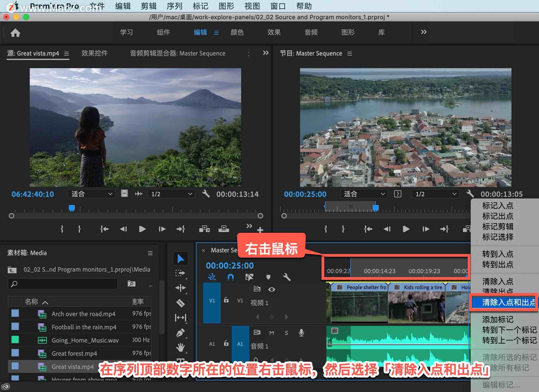Open source monitor wrench settings

pos(206,194)
